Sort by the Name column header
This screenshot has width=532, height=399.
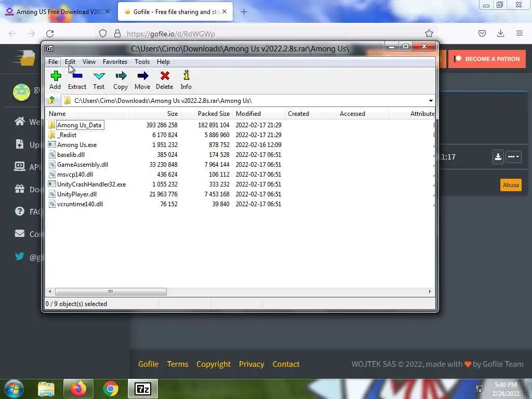(87, 114)
